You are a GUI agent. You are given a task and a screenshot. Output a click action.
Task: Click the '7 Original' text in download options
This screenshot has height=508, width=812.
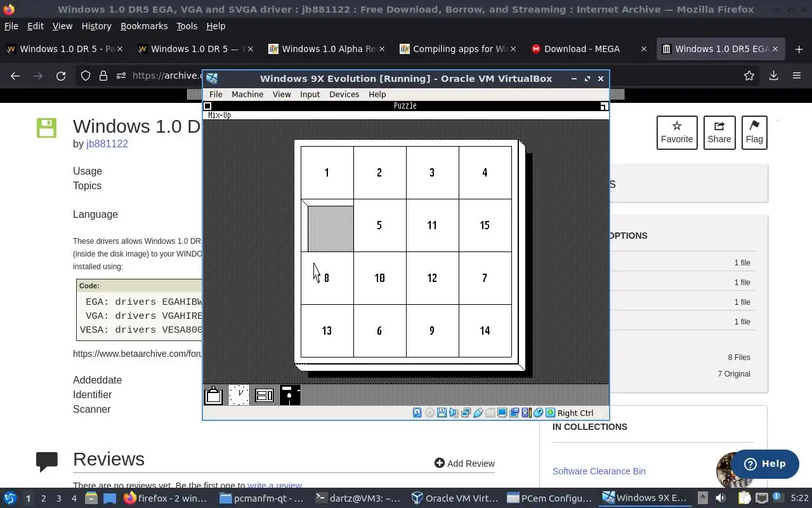pos(734,374)
